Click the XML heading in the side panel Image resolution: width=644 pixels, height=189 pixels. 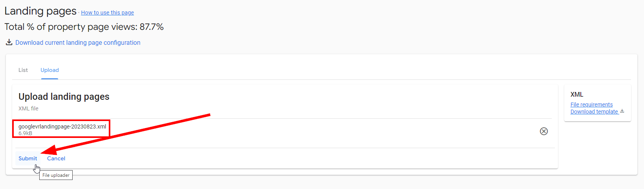(x=577, y=94)
